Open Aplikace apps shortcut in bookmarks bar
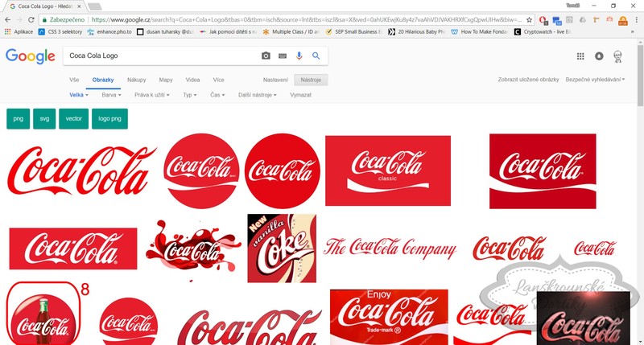 (19, 31)
